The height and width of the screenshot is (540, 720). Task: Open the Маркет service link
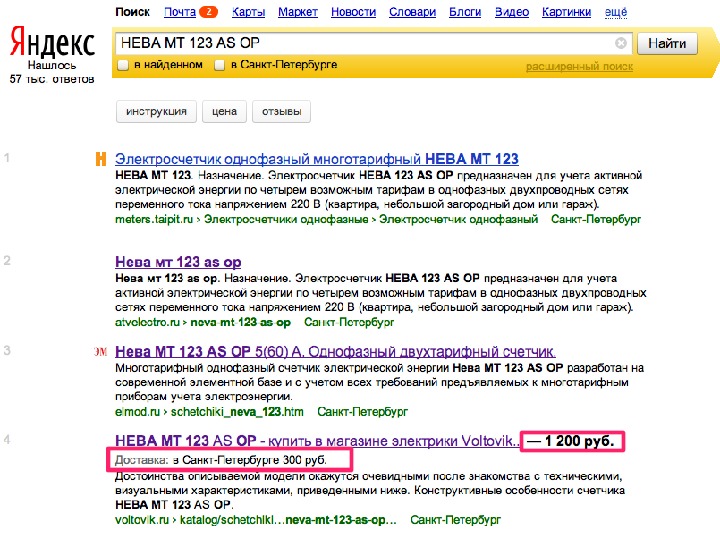[x=298, y=12]
